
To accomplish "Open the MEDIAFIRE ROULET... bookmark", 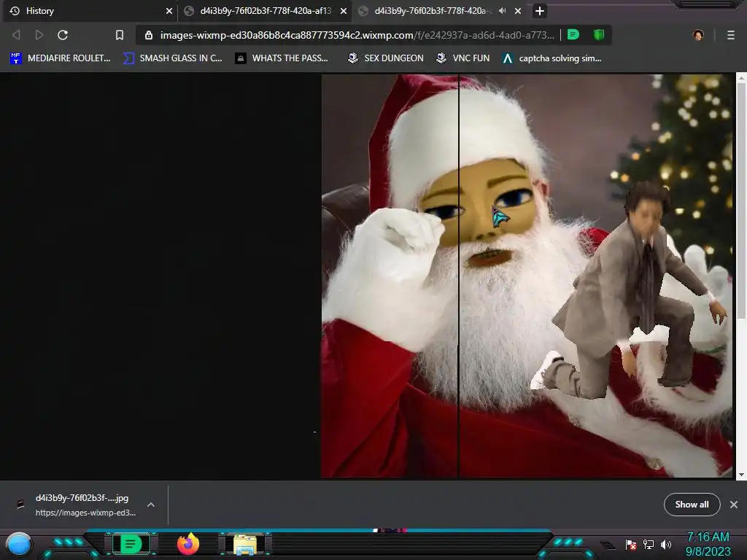I will coord(61,58).
